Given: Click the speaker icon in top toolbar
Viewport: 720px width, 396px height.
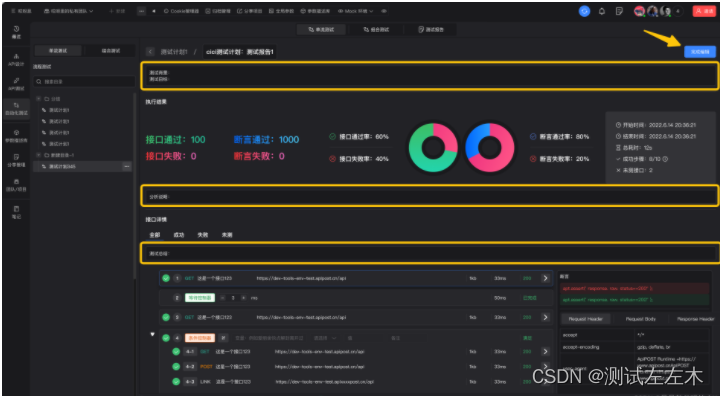Looking at the screenshot, I should pyautogui.click(x=153, y=11).
